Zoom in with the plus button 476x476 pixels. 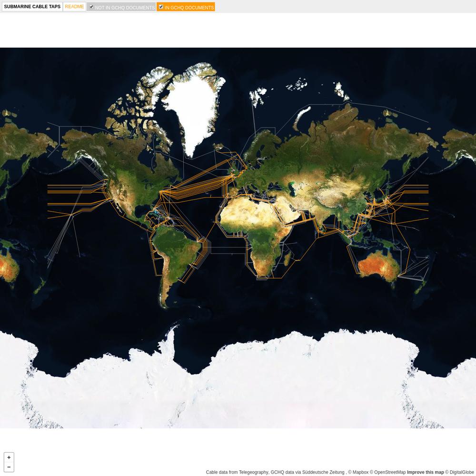[x=9, y=457]
